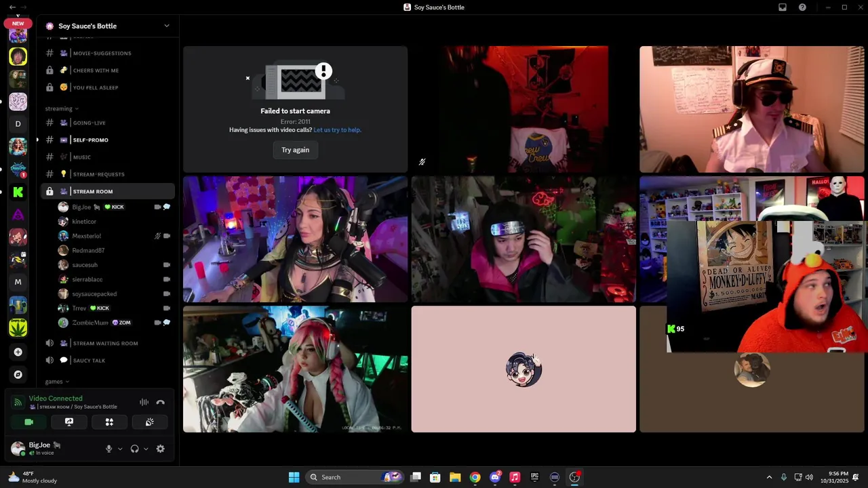Show hidden system tray icons

click(769, 477)
